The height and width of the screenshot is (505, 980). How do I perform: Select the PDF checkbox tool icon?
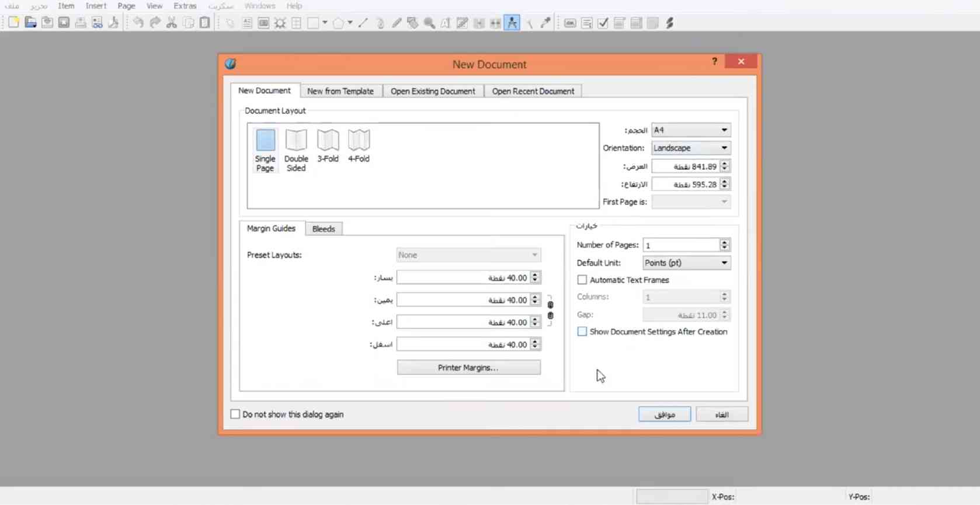(x=603, y=23)
